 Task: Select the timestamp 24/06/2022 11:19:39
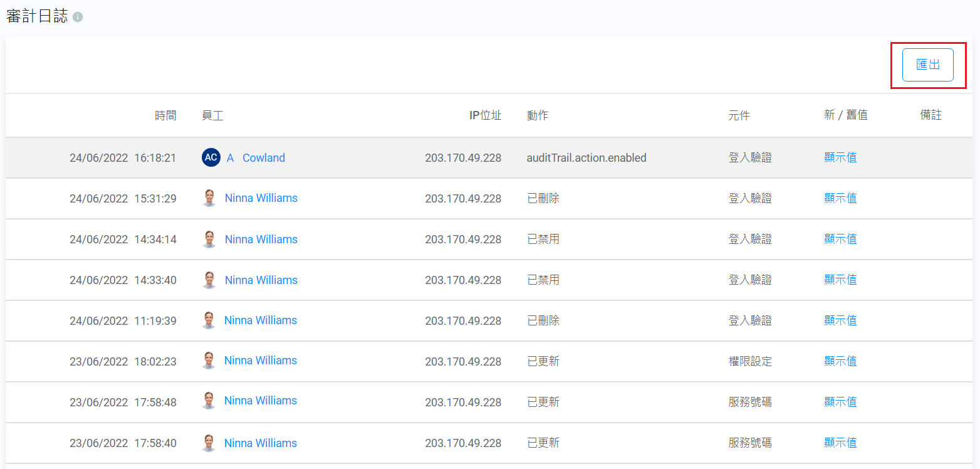123,321
